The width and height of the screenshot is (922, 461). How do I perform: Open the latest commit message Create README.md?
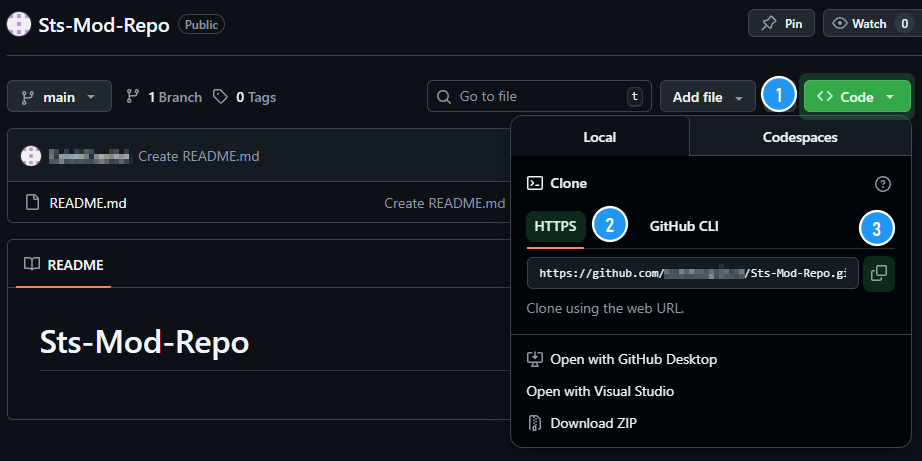[x=199, y=156]
